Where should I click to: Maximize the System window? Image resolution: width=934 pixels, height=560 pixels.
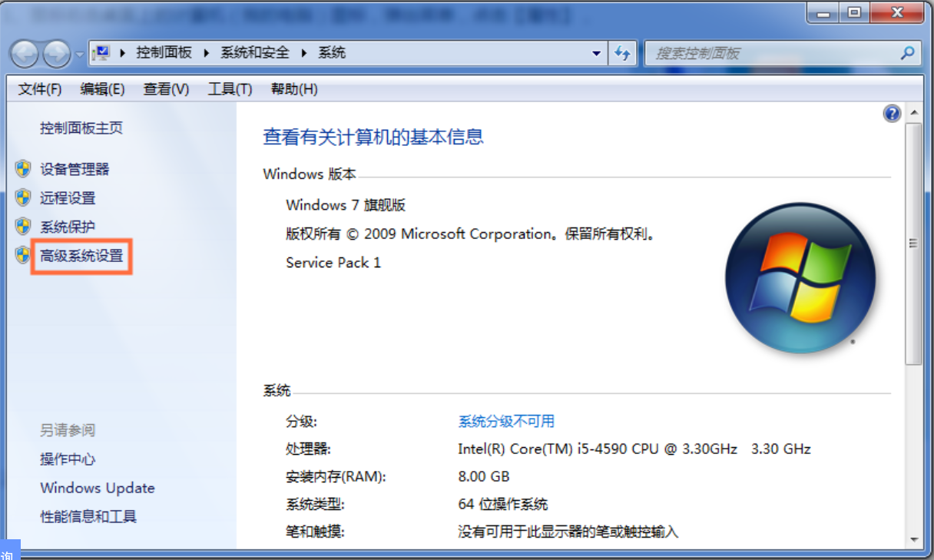pyautogui.click(x=855, y=12)
